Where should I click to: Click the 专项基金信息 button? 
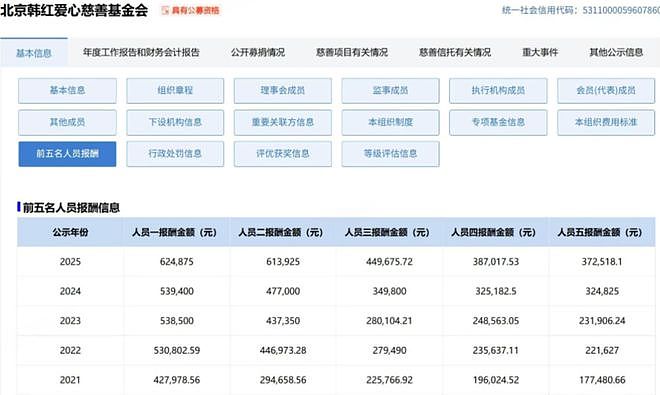click(x=498, y=123)
